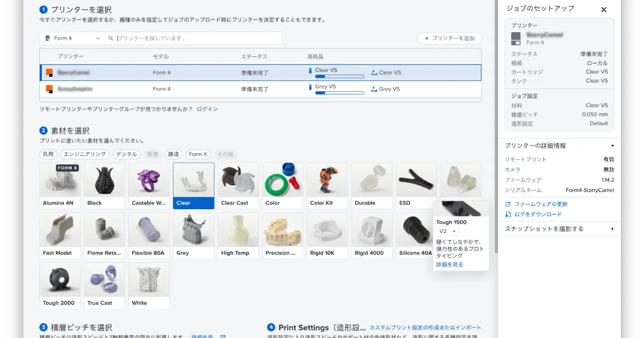The height and width of the screenshot is (338, 644).
Task: Choose the Durable material
Action: [372, 186]
